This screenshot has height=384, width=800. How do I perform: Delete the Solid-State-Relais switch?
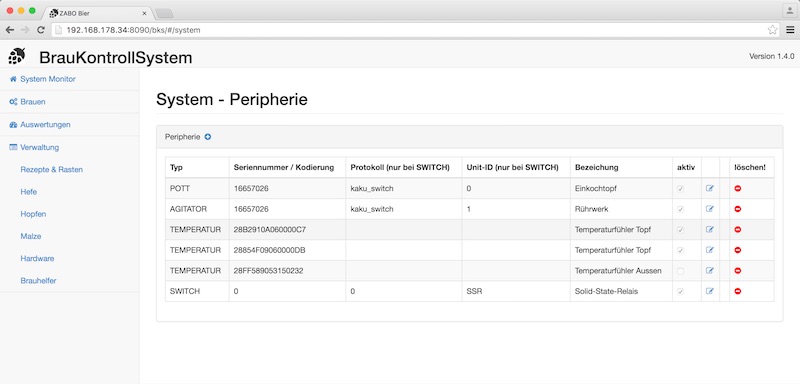point(738,291)
